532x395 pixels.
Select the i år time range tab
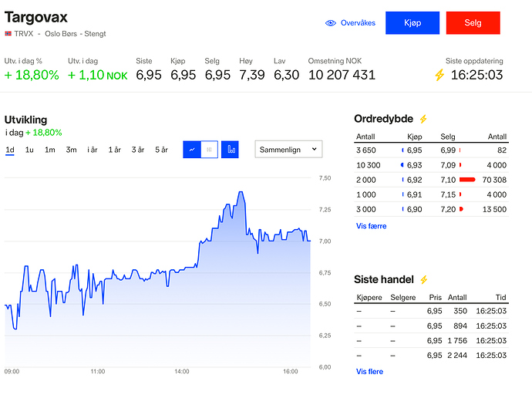(x=93, y=150)
